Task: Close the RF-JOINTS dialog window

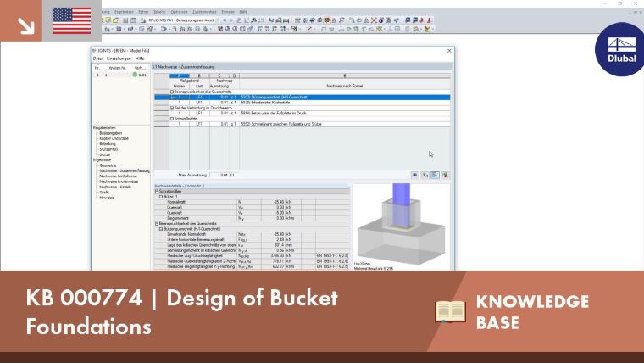Action: tap(449, 51)
